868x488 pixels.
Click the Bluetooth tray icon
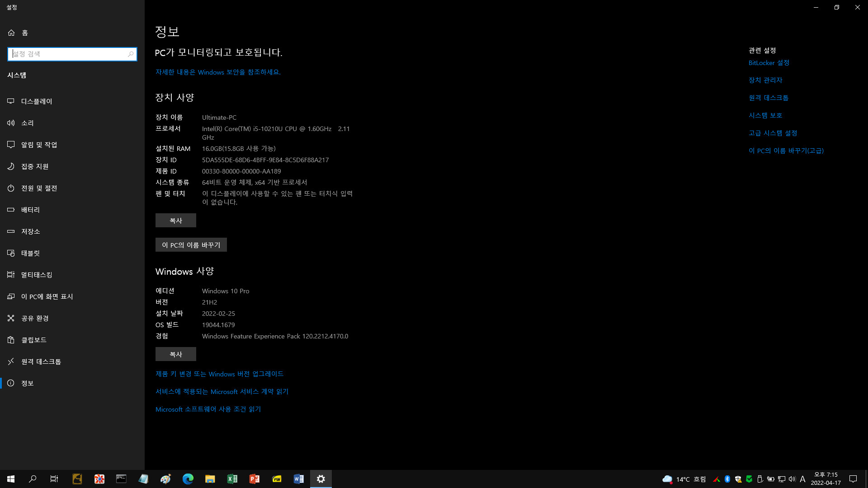727,479
